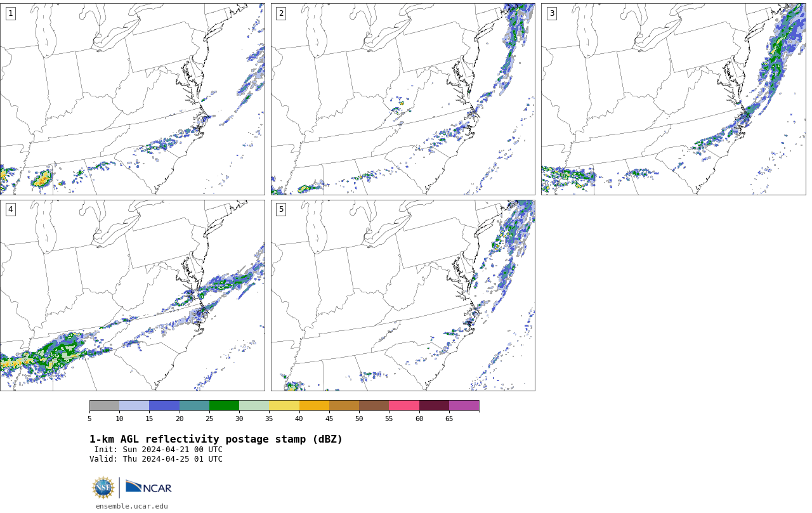
Task: Click the ensemble.ucar.edu text
Action: 132,506
